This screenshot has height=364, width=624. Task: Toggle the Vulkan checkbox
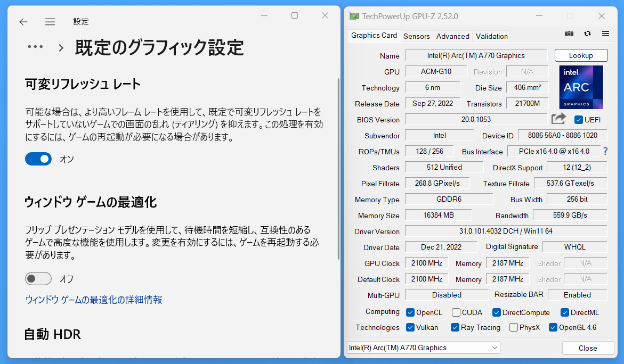click(x=410, y=327)
